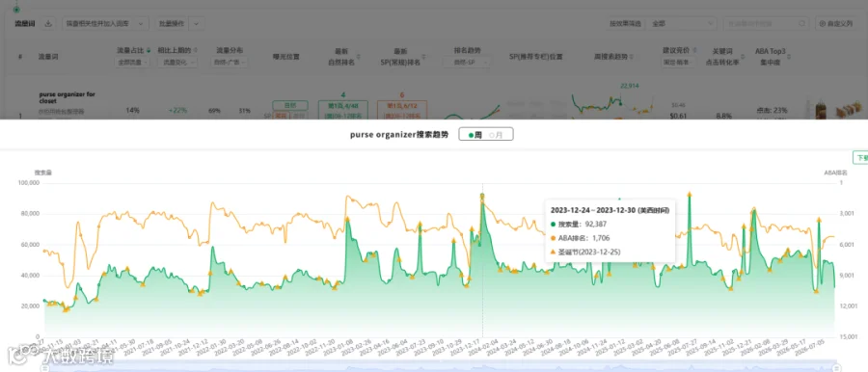Click the green help icon beside 流量占比
This screenshot has width=868, height=372.
pyautogui.click(x=149, y=50)
